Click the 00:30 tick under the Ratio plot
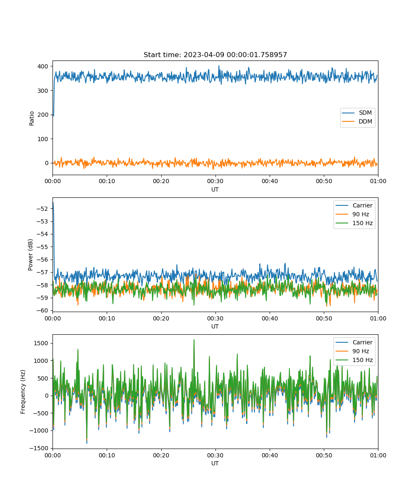This screenshot has width=420, height=504. pyautogui.click(x=215, y=181)
